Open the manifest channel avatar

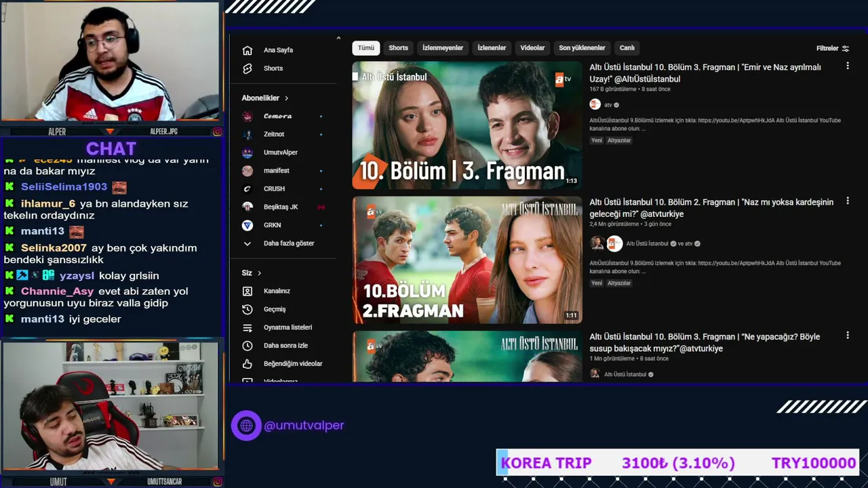coord(248,171)
